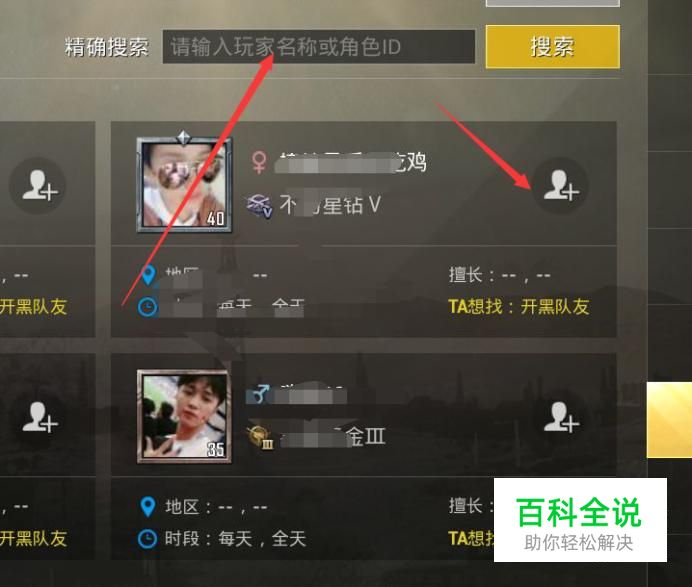
Task: Click the blue male gender symbol
Action: pos(260,393)
